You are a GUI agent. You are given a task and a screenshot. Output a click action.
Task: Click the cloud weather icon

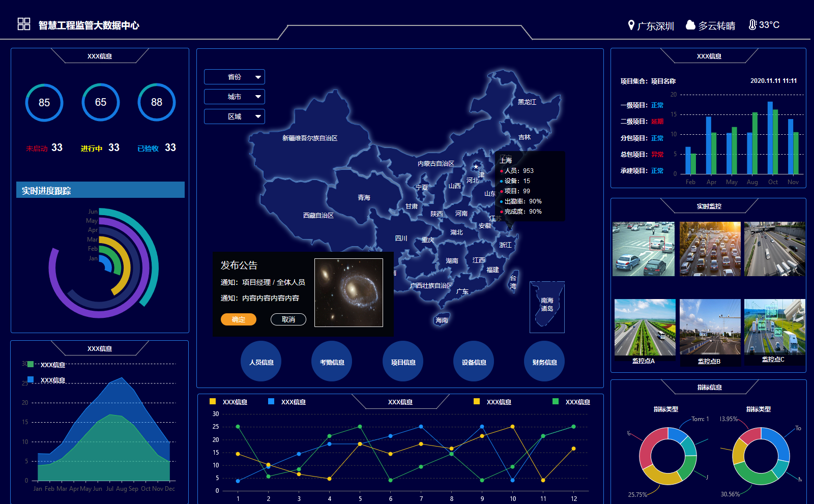tap(690, 25)
